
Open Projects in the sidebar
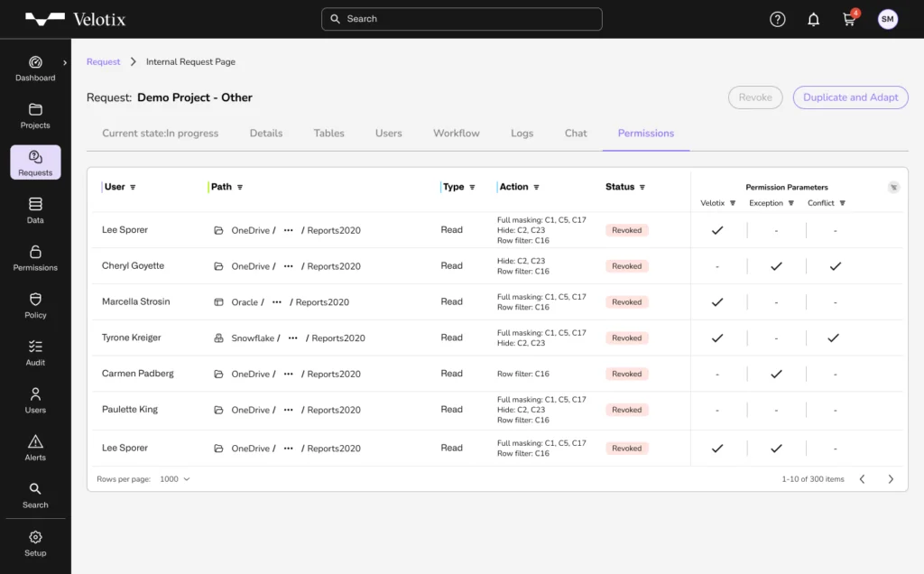click(35, 116)
